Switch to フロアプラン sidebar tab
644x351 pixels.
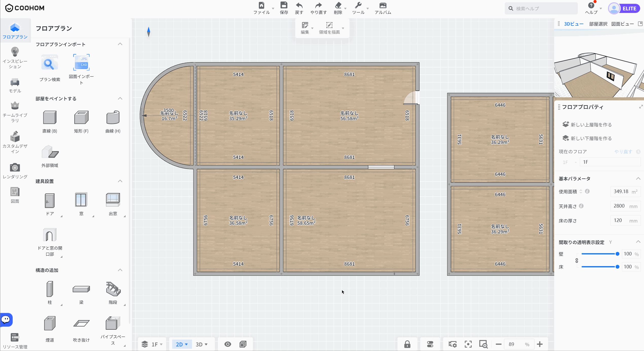[x=15, y=31]
